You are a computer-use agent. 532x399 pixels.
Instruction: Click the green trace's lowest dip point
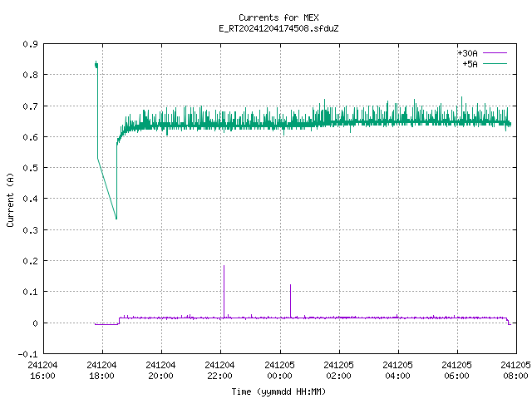click(116, 218)
